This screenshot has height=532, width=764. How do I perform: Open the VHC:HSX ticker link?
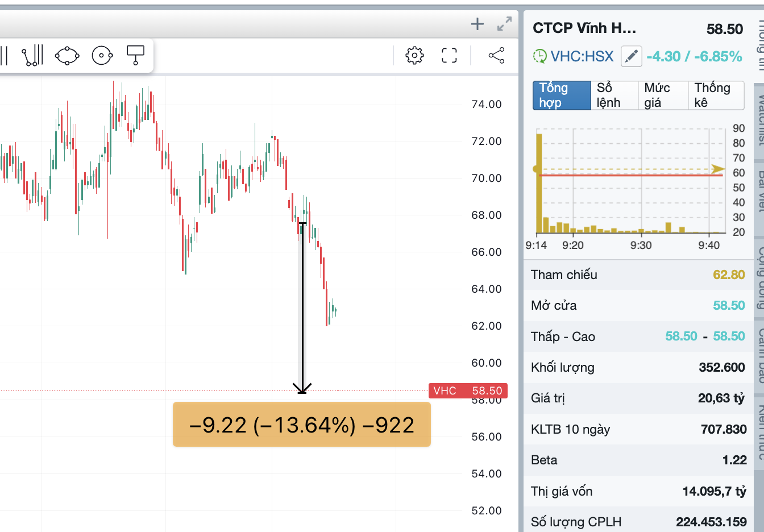click(582, 56)
